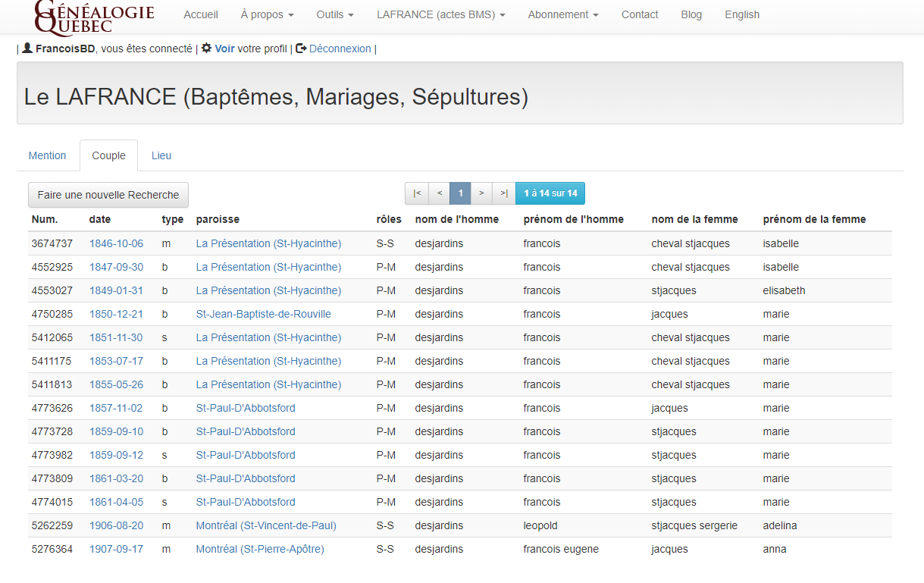Viewport: 924px width, 583px height.
Task: Click the first name 'anna'
Action: [x=775, y=549]
